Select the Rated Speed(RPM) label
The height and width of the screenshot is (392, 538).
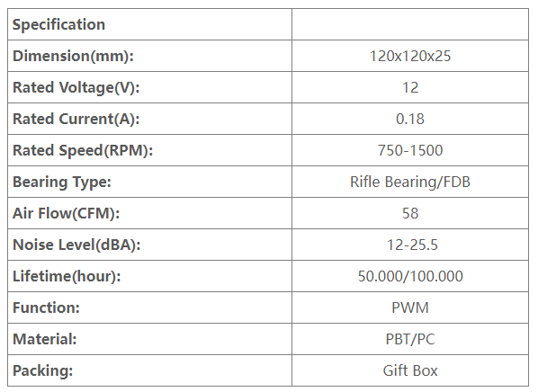[83, 150]
